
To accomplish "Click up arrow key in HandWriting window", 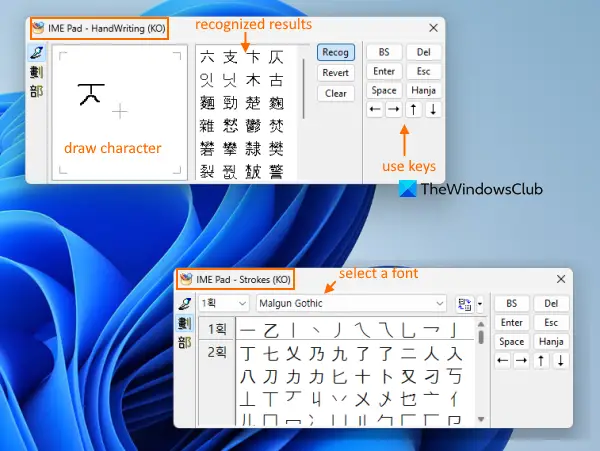I will [414, 110].
